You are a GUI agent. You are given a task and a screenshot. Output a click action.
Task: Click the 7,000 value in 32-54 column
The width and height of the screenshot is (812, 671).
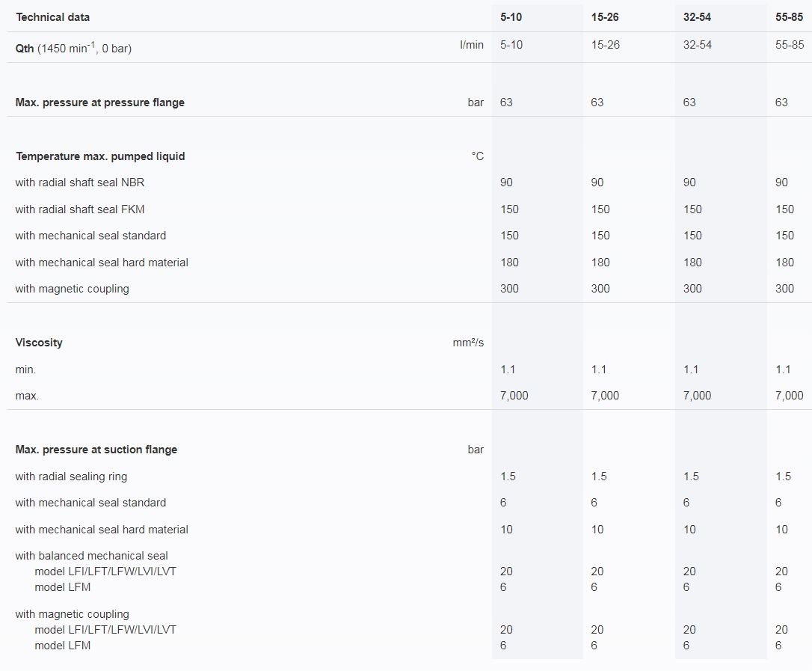click(697, 396)
